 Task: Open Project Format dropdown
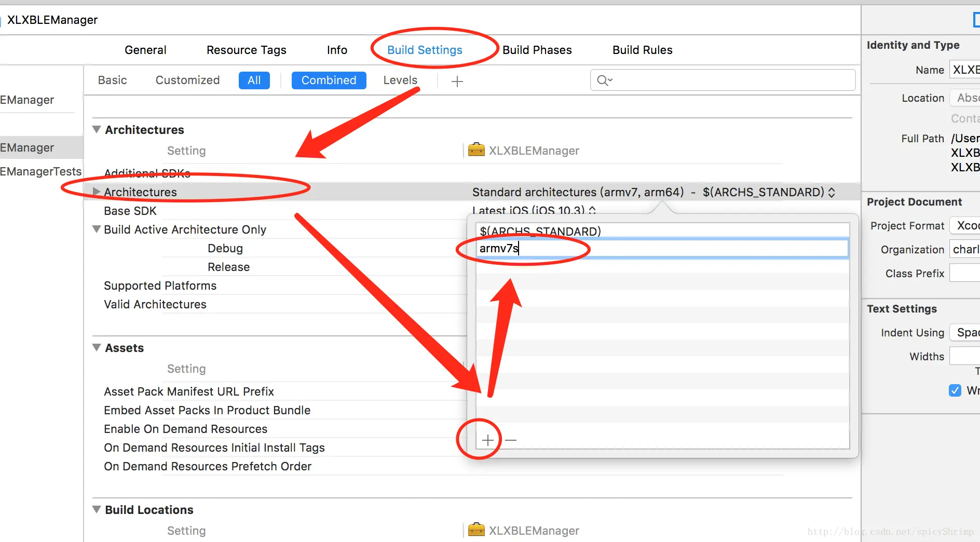[965, 225]
